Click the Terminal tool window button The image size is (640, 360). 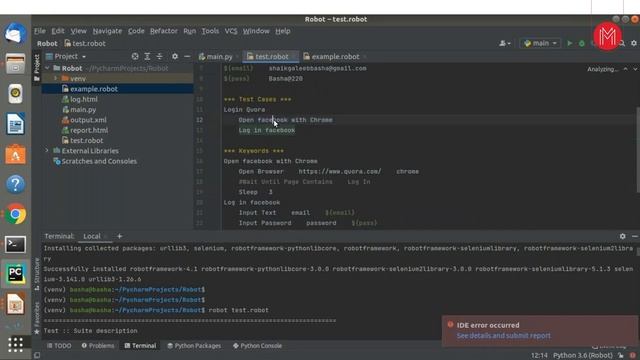140,346
